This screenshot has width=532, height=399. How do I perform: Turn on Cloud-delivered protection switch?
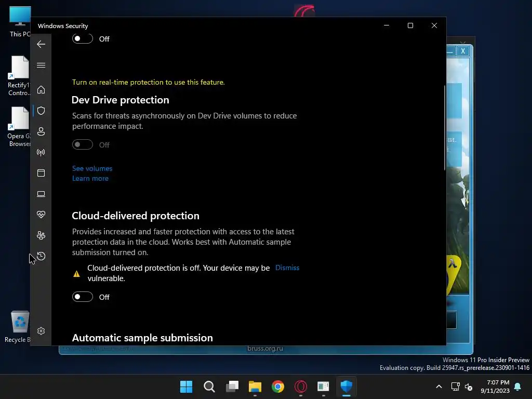point(83,297)
